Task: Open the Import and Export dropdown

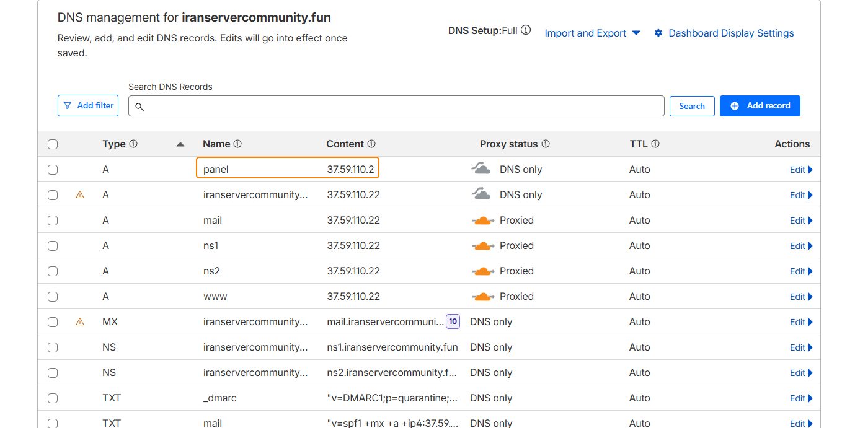Action: pos(591,33)
